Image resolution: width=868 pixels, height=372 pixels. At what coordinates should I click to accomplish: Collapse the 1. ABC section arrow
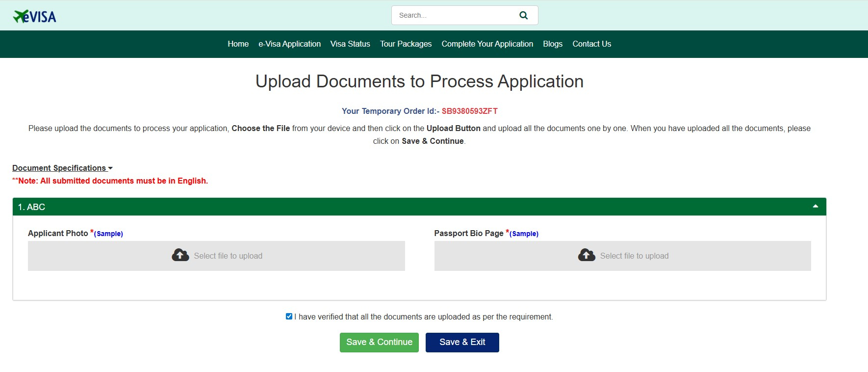(816, 206)
